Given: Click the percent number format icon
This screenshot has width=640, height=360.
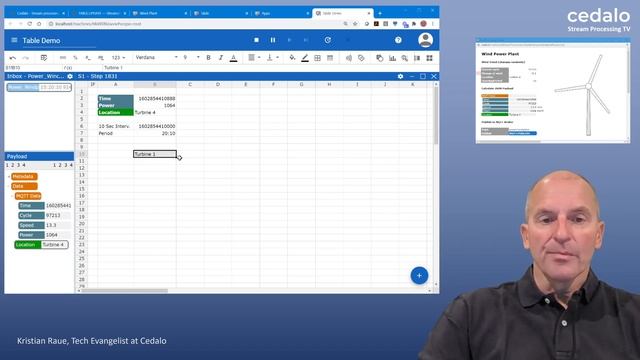Looking at the screenshot, I should (x=75, y=58).
